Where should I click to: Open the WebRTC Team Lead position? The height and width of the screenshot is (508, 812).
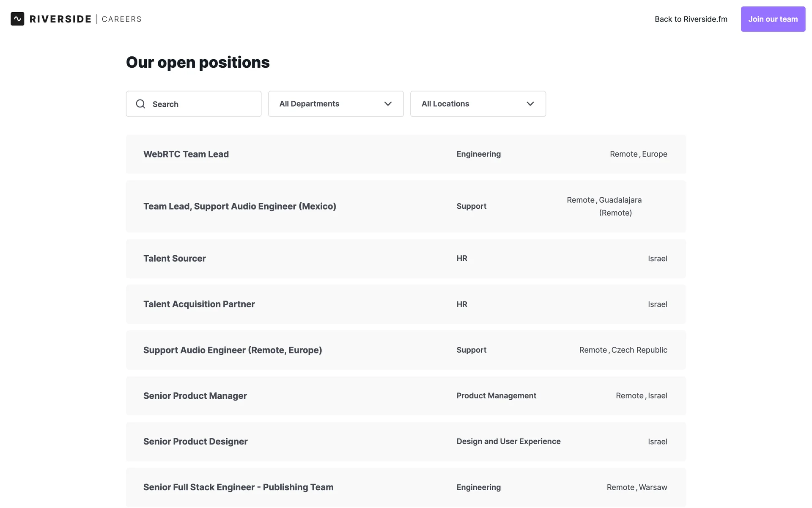point(186,154)
